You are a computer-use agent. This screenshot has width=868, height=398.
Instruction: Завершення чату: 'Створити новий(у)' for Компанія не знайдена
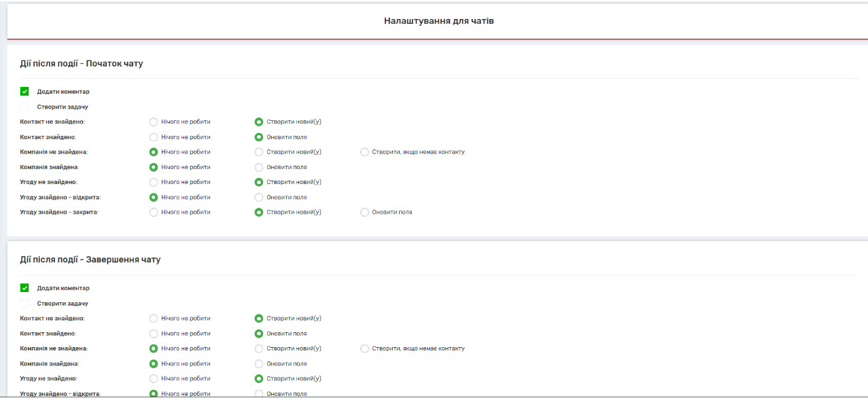[x=259, y=348]
